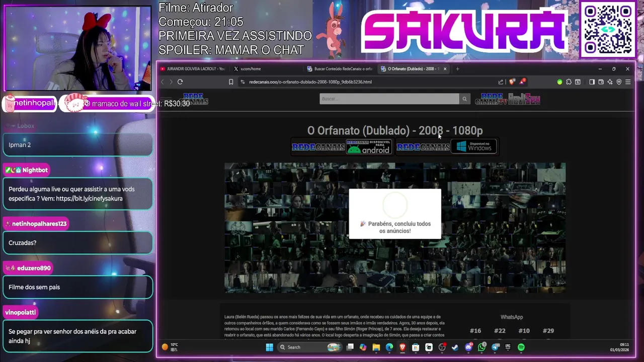
Task: Open Task View on the taskbar
Action: point(350,347)
